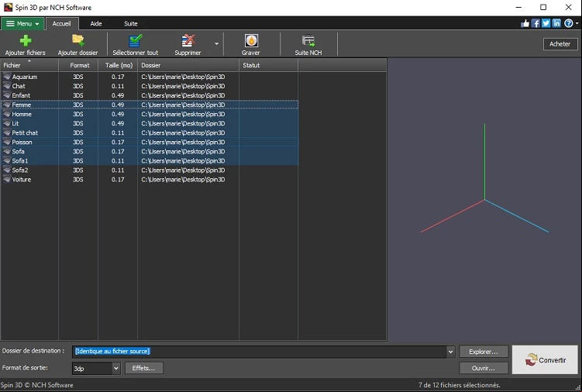Click the 3D preview axes viewport
Image resolution: width=582 pixels, height=392 pixels.
[484, 200]
